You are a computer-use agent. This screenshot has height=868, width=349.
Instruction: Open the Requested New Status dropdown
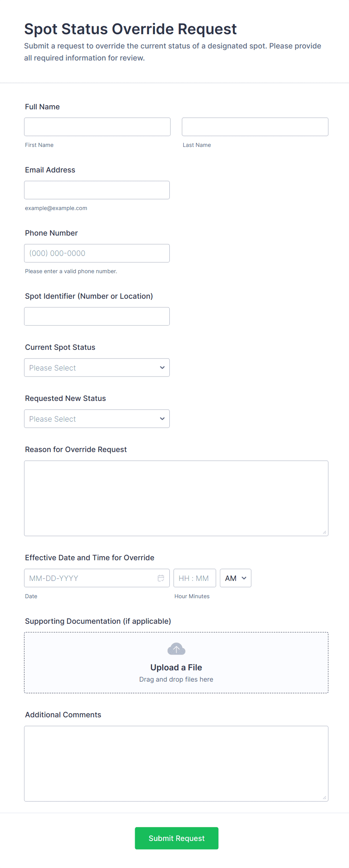pyautogui.click(x=97, y=419)
